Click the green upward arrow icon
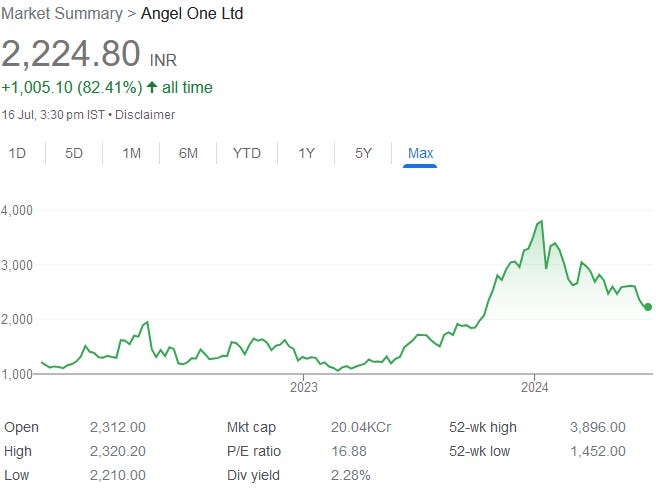 tap(152, 87)
